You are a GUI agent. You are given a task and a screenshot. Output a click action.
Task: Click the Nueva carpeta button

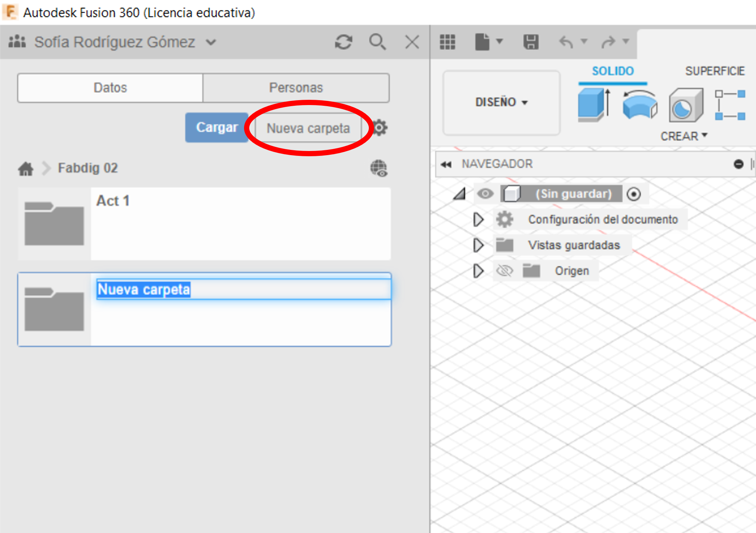point(308,128)
